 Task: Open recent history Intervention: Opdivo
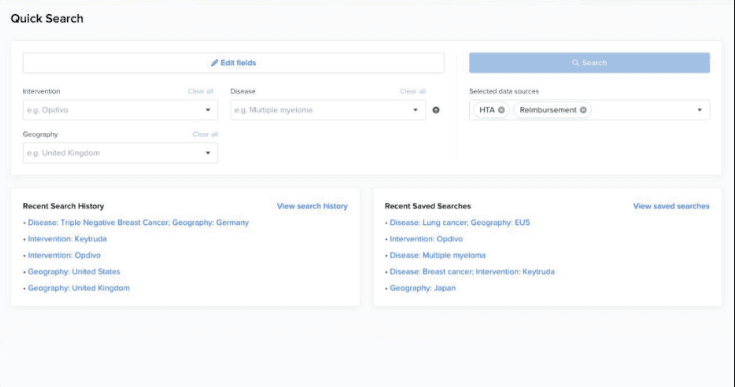point(64,255)
